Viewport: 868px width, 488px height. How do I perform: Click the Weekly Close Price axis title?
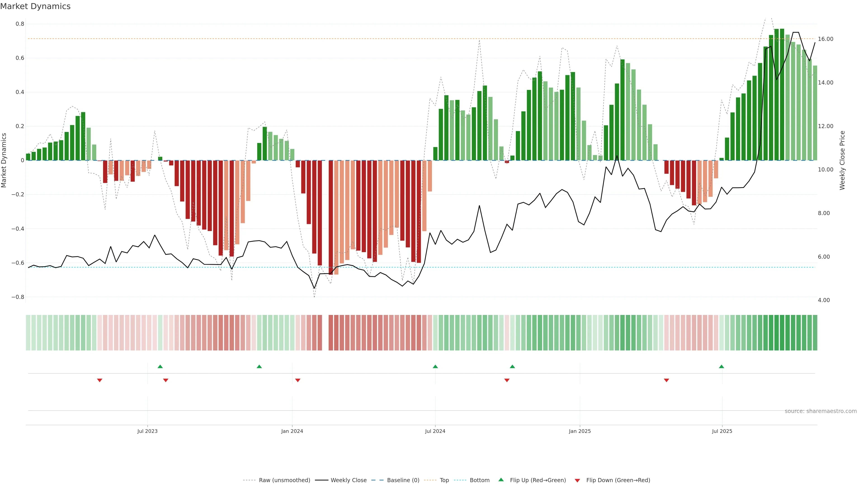(842, 160)
